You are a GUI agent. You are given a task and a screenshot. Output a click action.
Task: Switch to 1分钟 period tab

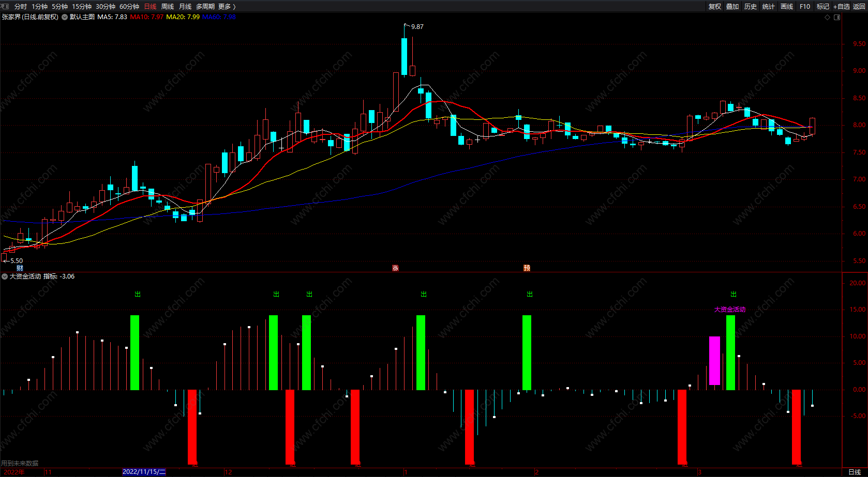pos(39,7)
